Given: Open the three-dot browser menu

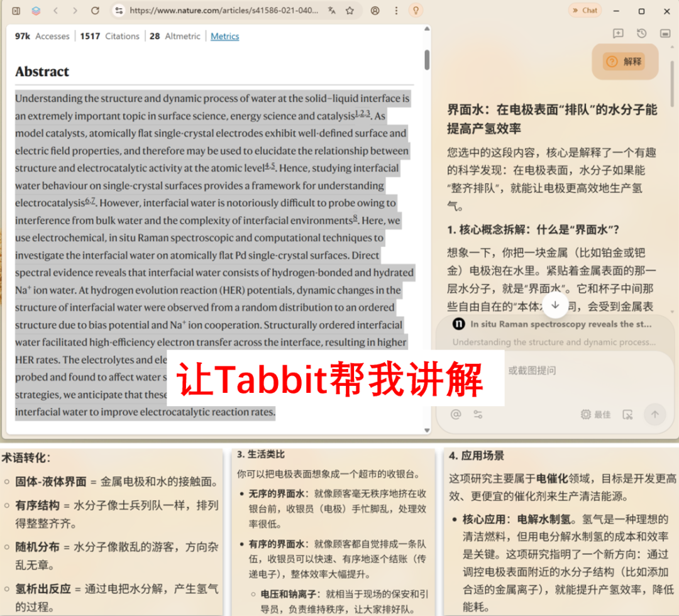Looking at the screenshot, I should pyautogui.click(x=396, y=11).
